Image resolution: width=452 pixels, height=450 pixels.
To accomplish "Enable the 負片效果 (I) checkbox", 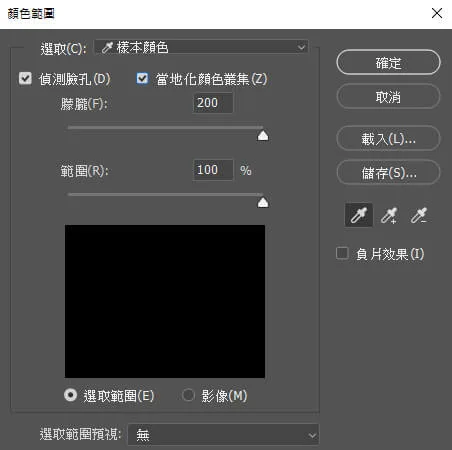I will point(342,253).
